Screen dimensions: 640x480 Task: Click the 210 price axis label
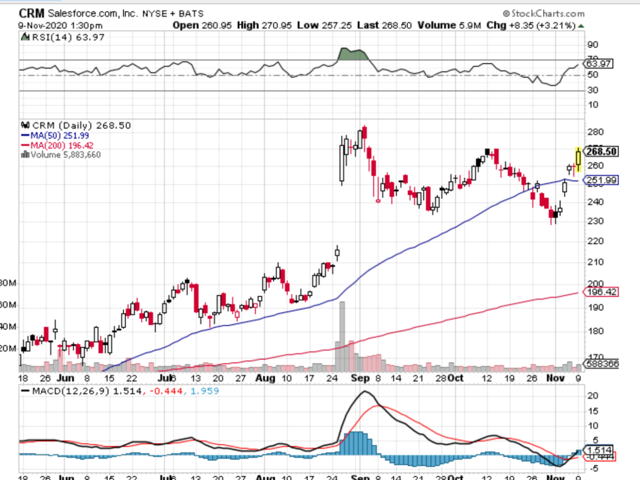[595, 262]
